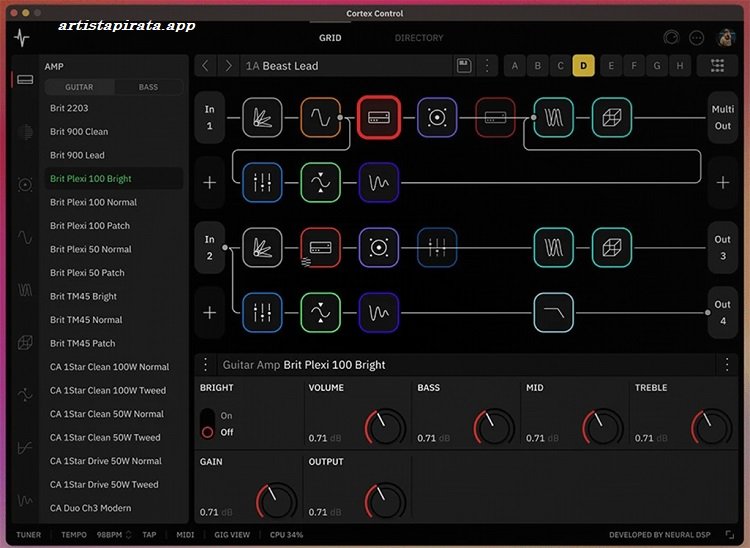
Task: Click the Gain knob
Action: pyautogui.click(x=276, y=501)
